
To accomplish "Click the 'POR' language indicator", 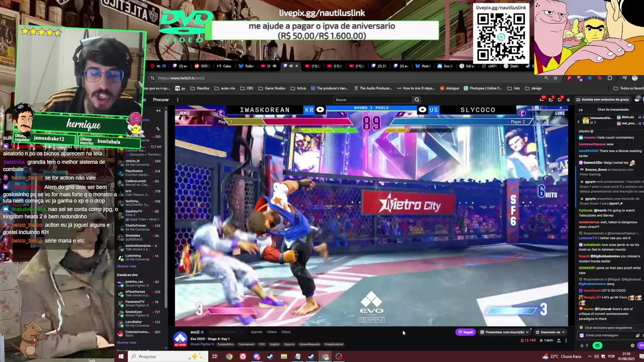I will (611, 356).
